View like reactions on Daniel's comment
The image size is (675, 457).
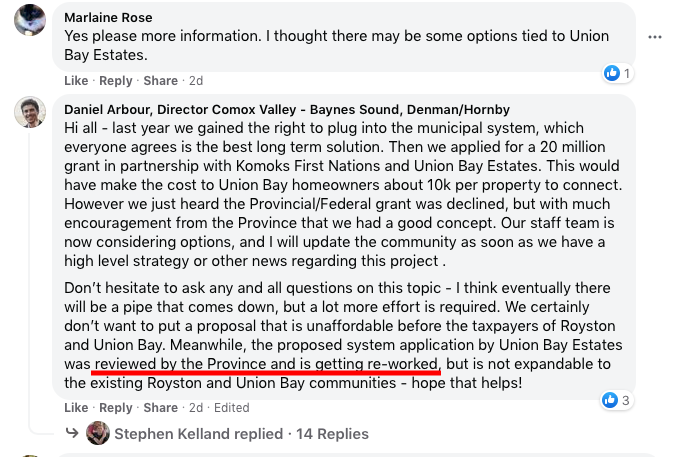pos(611,400)
